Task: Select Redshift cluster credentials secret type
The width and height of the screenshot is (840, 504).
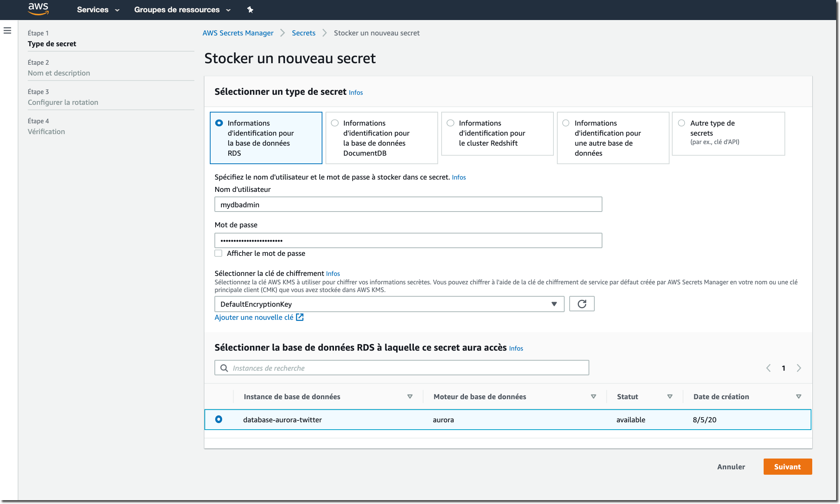Action: pyautogui.click(x=450, y=123)
